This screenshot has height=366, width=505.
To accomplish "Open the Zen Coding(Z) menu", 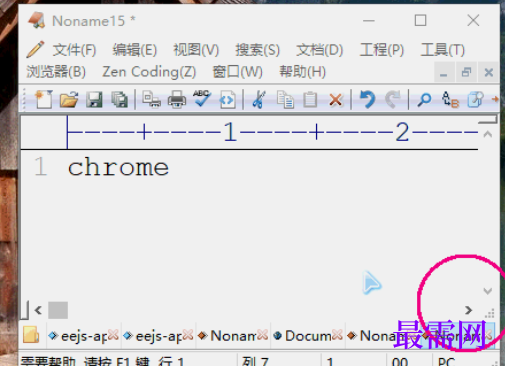I will tap(149, 72).
